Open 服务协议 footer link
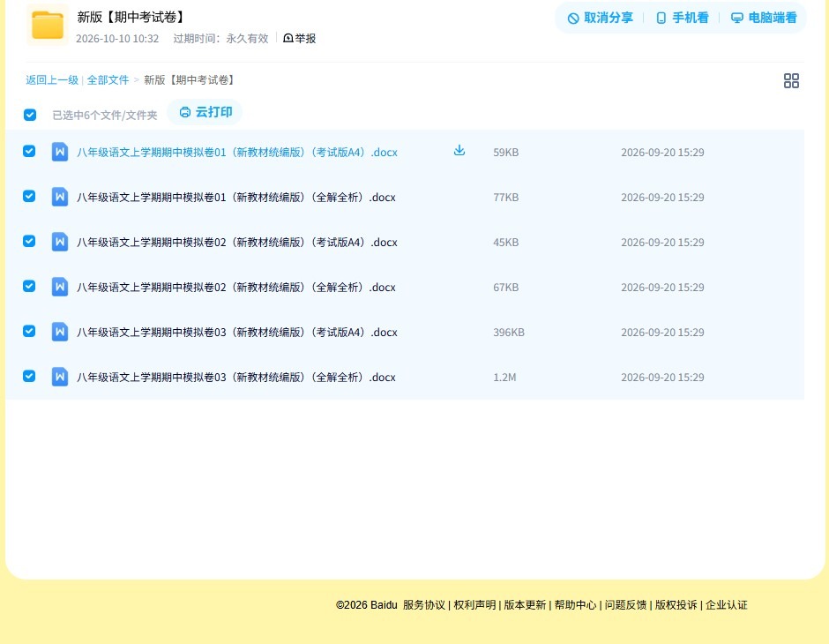Viewport: 829px width, 644px height. pos(424,605)
